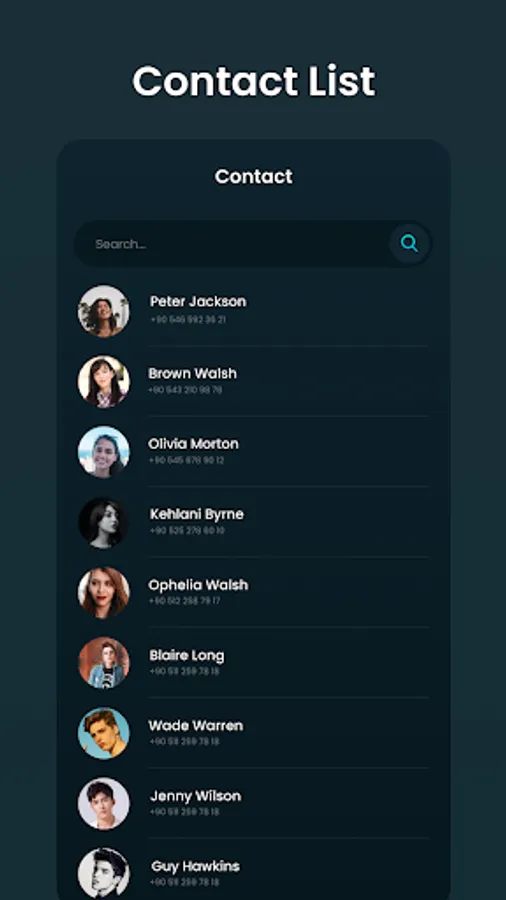Screen dimensions: 506x900
Task: Open the Ophelia Walsh contact name
Action: (198, 585)
